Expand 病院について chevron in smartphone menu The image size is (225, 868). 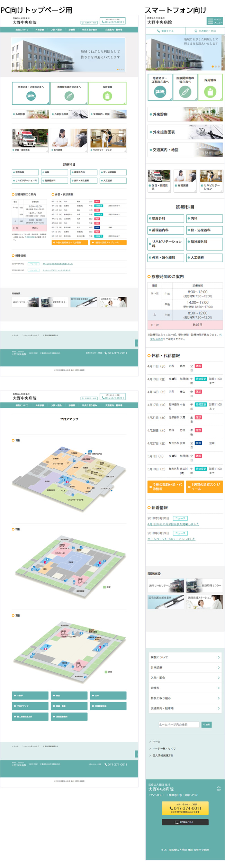[x=218, y=657]
